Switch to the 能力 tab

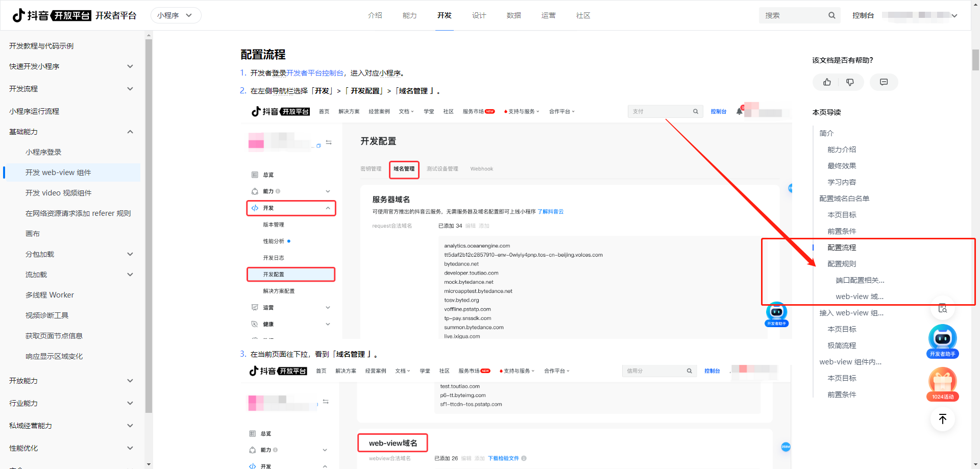click(410, 15)
